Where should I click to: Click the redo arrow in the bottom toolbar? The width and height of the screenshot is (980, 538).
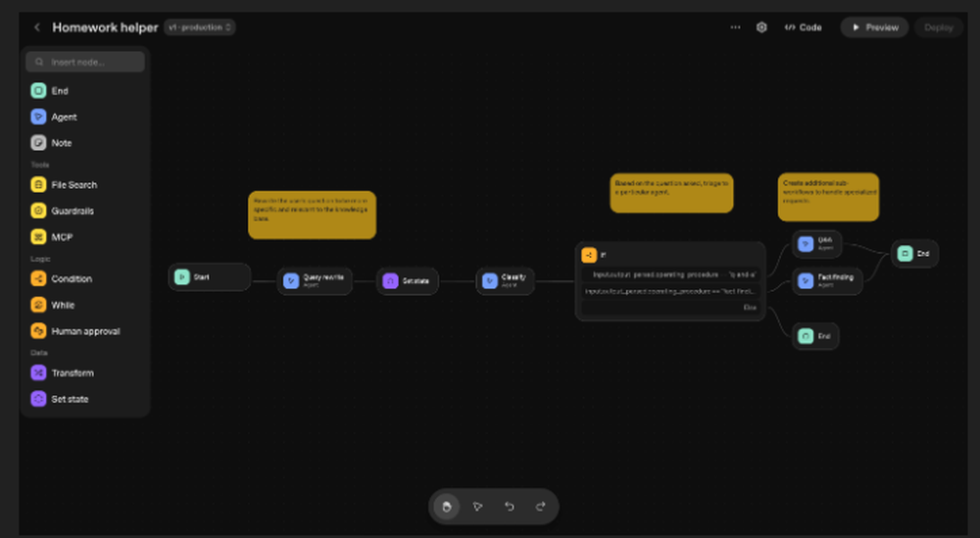coord(541,507)
